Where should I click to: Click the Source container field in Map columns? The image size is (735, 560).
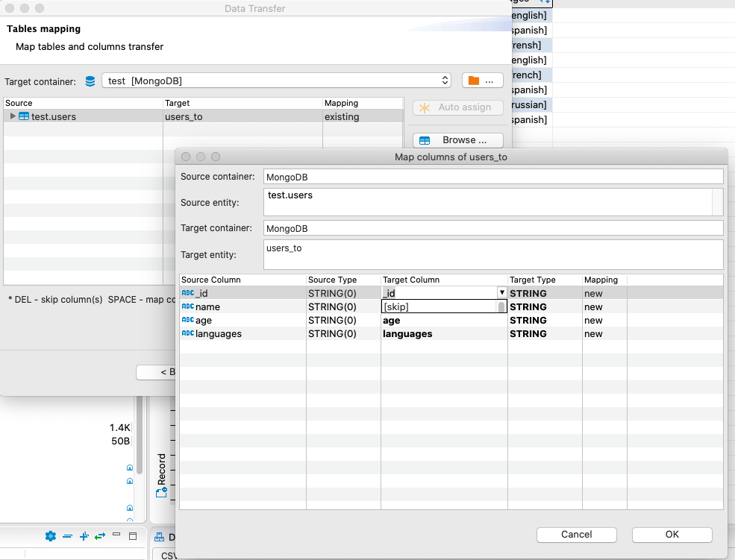pyautogui.click(x=493, y=177)
